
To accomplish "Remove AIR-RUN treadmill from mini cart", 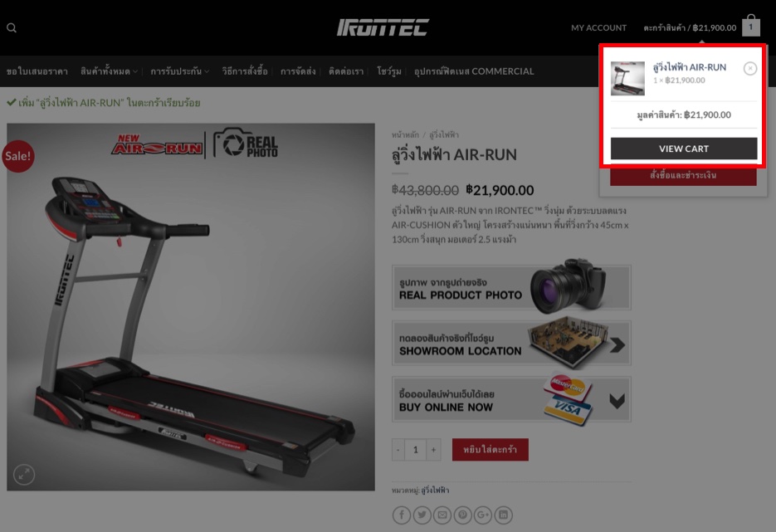I will [750, 68].
